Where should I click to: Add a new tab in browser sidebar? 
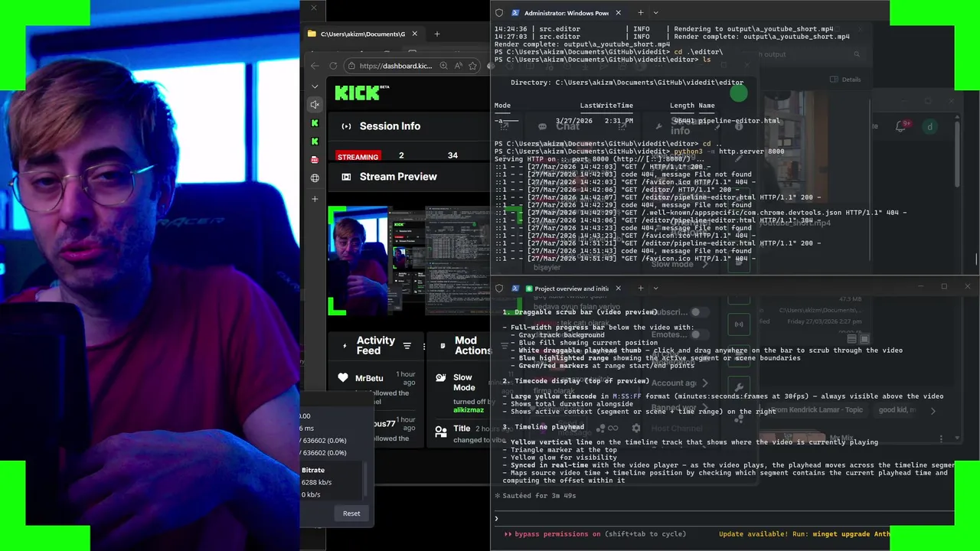click(315, 199)
